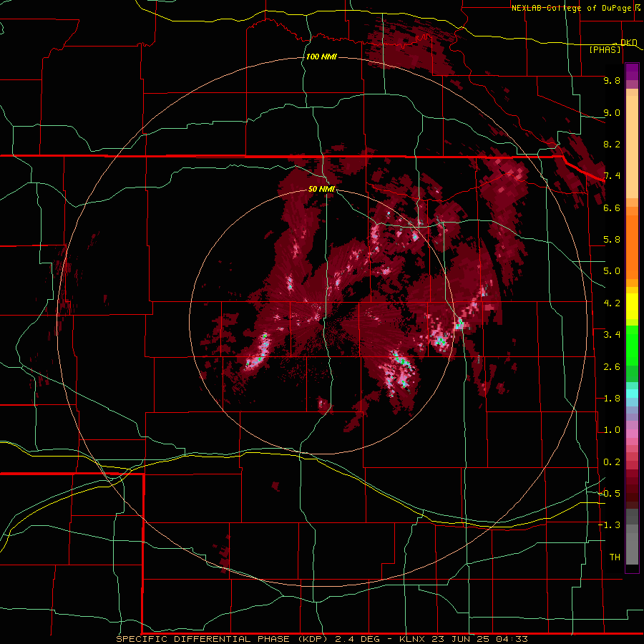Click the 6.6 scale value
Image resolution: width=644 pixels, height=644 pixels.
[612, 208]
